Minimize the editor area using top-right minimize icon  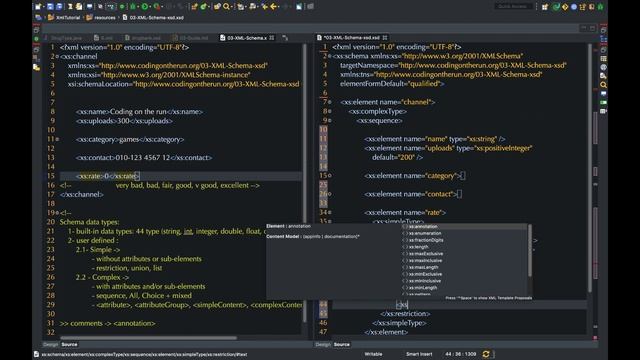[x=584, y=28]
